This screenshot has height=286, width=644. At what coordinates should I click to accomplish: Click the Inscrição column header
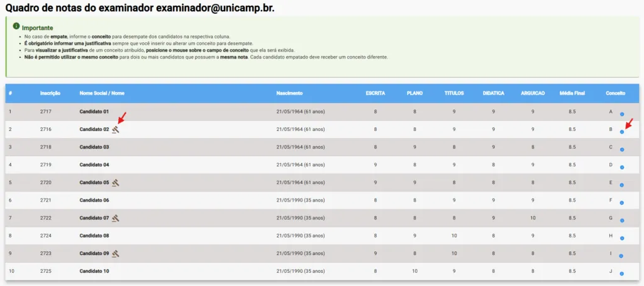tap(50, 93)
